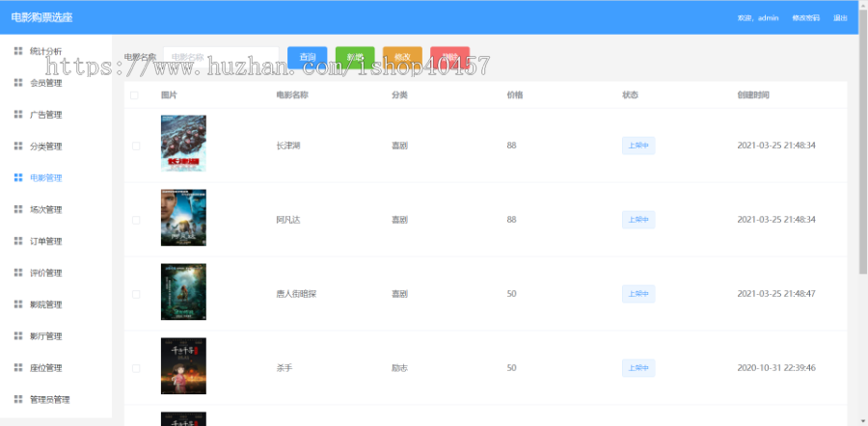The height and width of the screenshot is (426, 868).
Task: Click the grid icon beside 统计分析
Action: pos(18,51)
